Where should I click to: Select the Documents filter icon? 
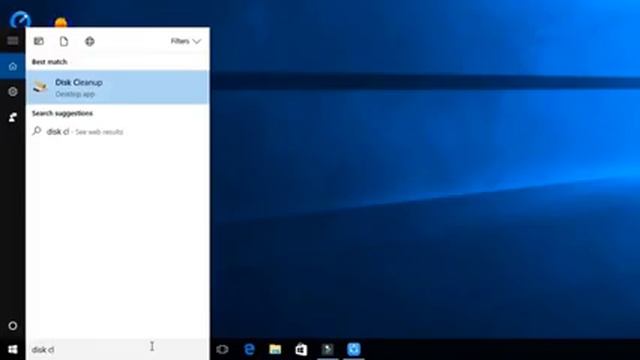click(64, 41)
